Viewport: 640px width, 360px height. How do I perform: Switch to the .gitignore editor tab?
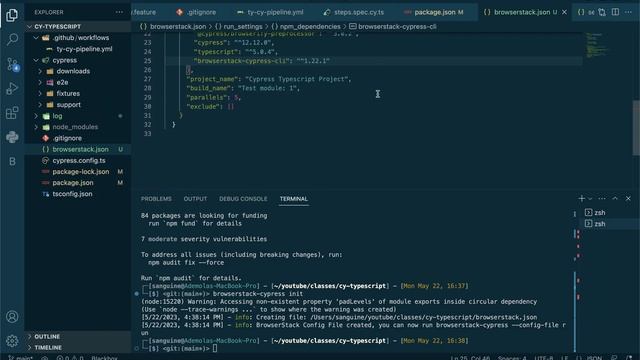point(196,12)
